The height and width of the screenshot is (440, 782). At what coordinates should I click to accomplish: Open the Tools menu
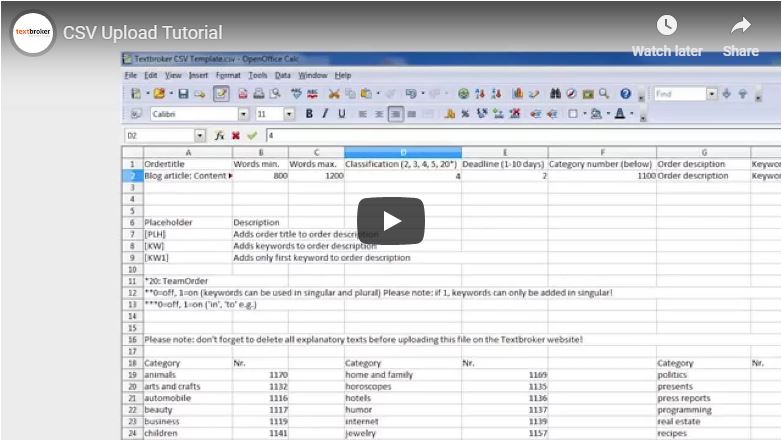[x=258, y=75]
